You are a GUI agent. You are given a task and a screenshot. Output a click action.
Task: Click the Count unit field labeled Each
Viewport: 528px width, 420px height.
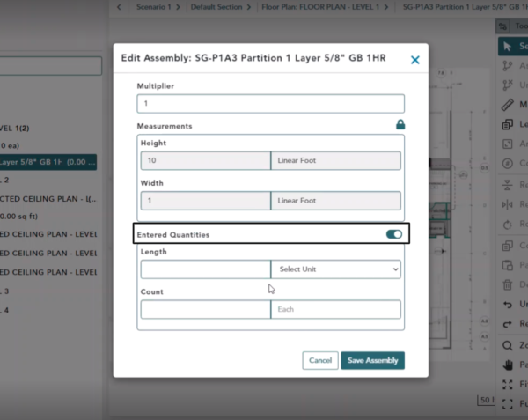[x=336, y=309]
